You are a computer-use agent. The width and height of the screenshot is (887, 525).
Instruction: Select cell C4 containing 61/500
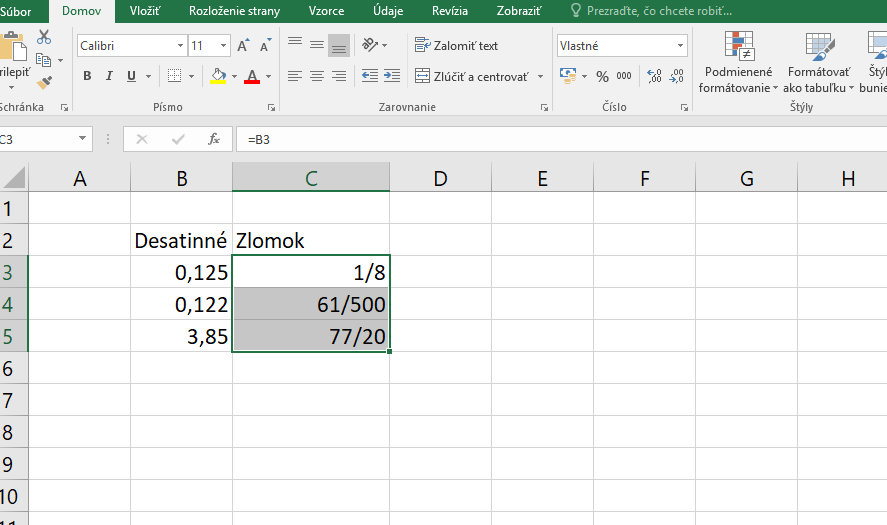[x=311, y=304]
